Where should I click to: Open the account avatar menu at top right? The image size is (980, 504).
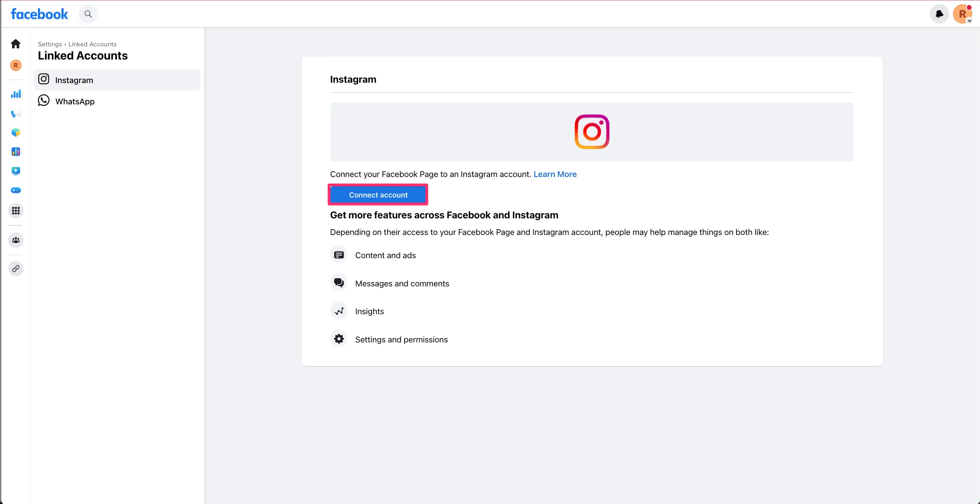point(962,14)
